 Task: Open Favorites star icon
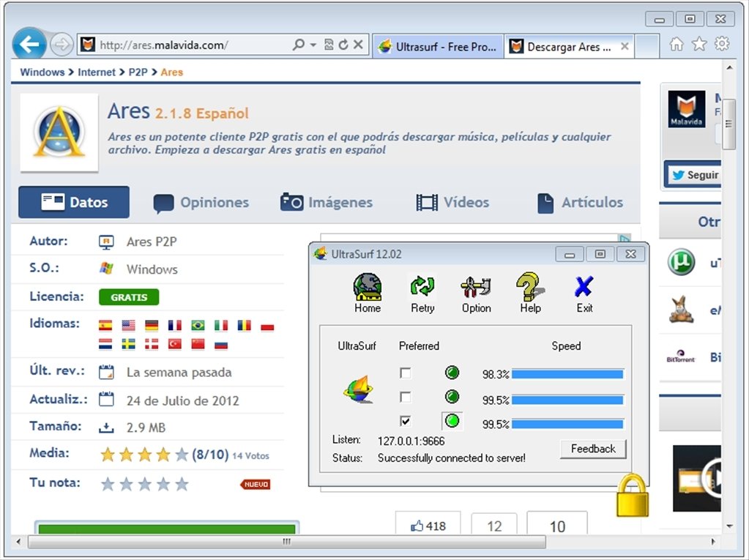point(698,44)
